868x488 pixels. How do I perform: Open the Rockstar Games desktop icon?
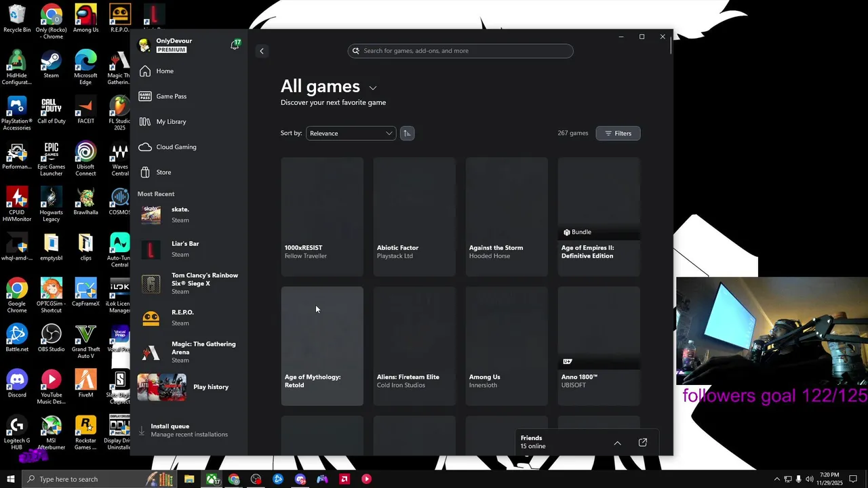pyautogui.click(x=85, y=434)
